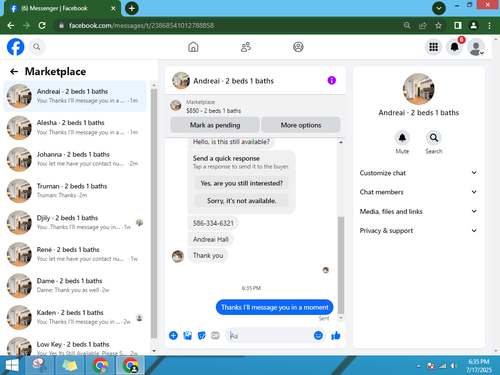Click the phone number message 586-334-6321
Viewport: 500px width, 375px height.
(x=213, y=223)
